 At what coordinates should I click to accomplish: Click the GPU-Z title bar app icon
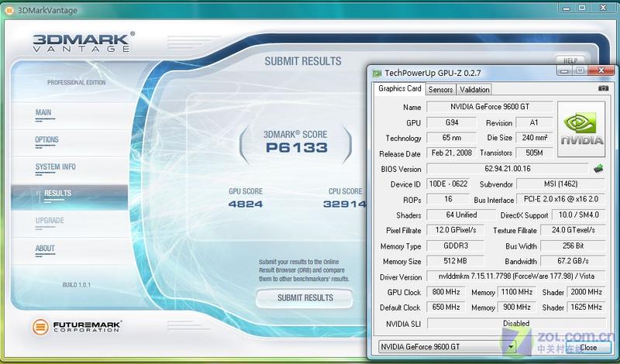click(x=377, y=73)
